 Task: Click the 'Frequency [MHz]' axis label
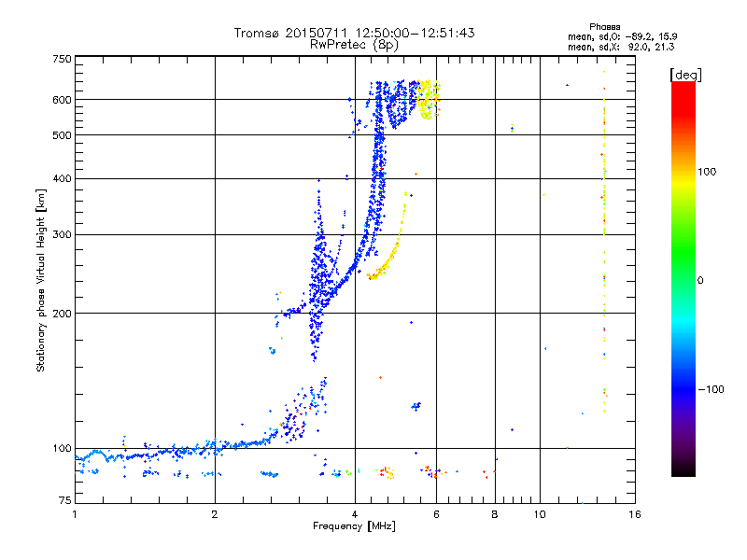(x=354, y=526)
